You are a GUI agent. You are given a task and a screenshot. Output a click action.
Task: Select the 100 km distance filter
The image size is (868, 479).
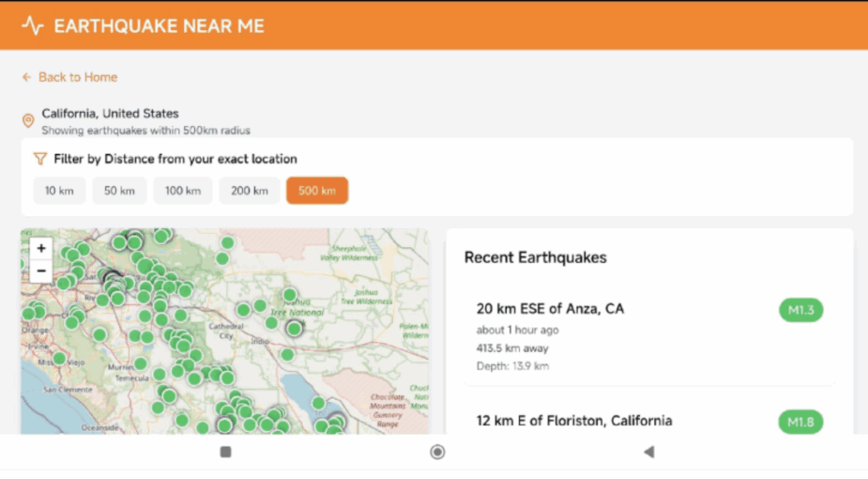(x=183, y=191)
